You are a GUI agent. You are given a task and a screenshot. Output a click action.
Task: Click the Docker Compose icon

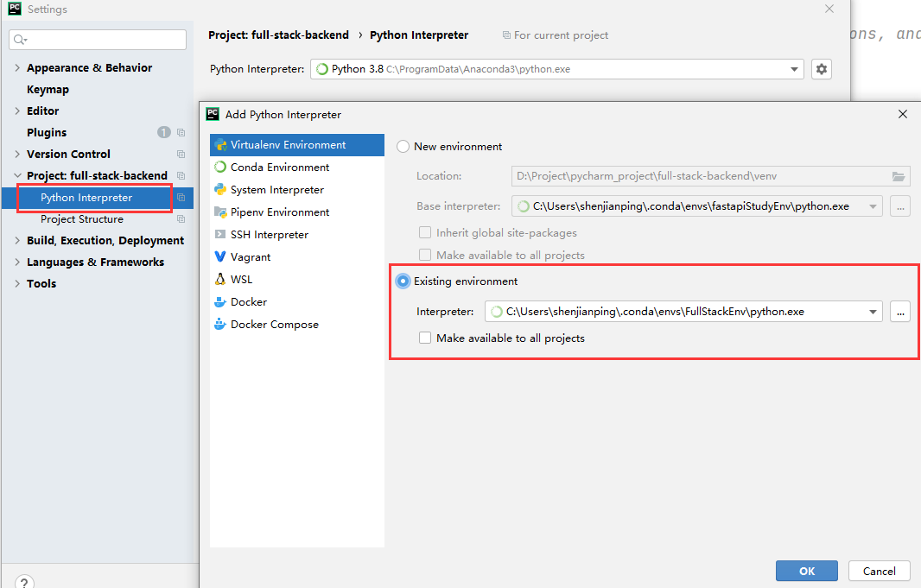coord(220,324)
